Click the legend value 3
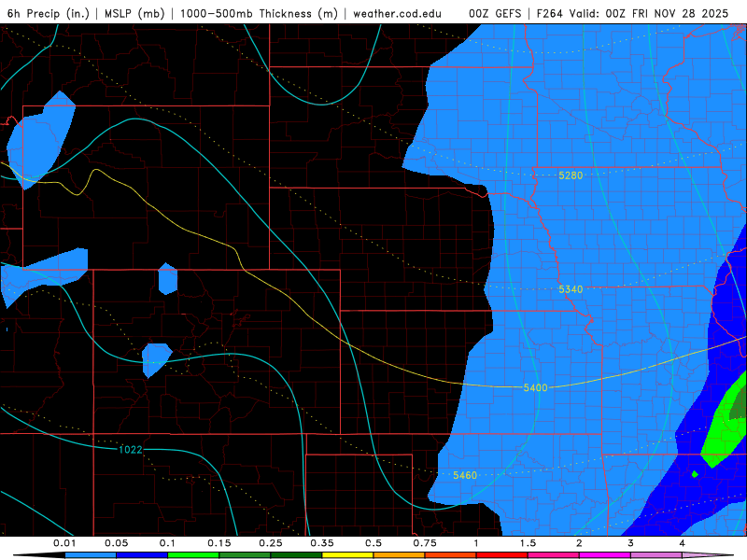747x560 pixels. click(x=630, y=543)
